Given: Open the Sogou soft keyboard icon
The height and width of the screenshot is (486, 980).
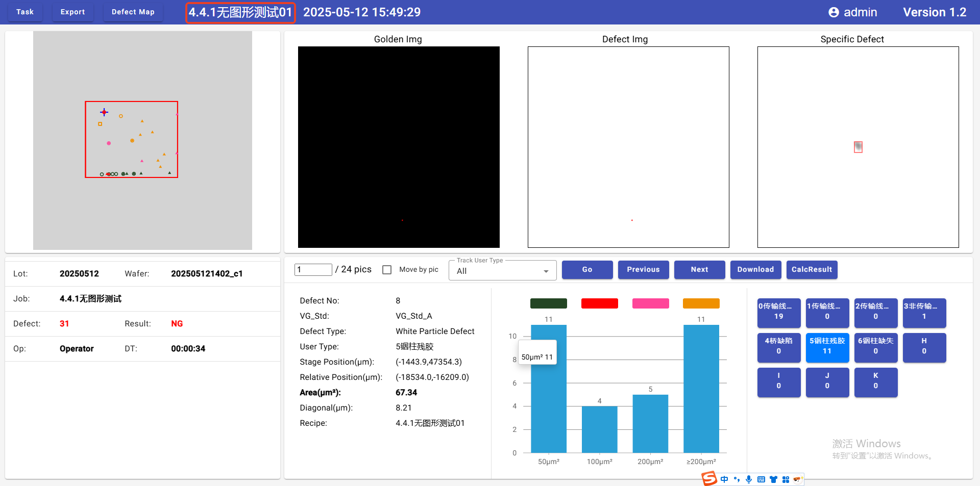Looking at the screenshot, I should (761, 479).
